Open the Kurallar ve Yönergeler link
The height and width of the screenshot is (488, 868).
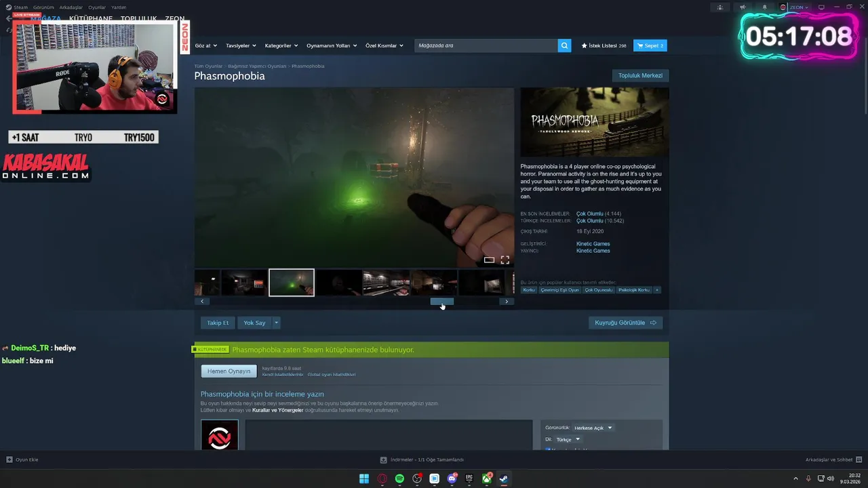point(277,410)
